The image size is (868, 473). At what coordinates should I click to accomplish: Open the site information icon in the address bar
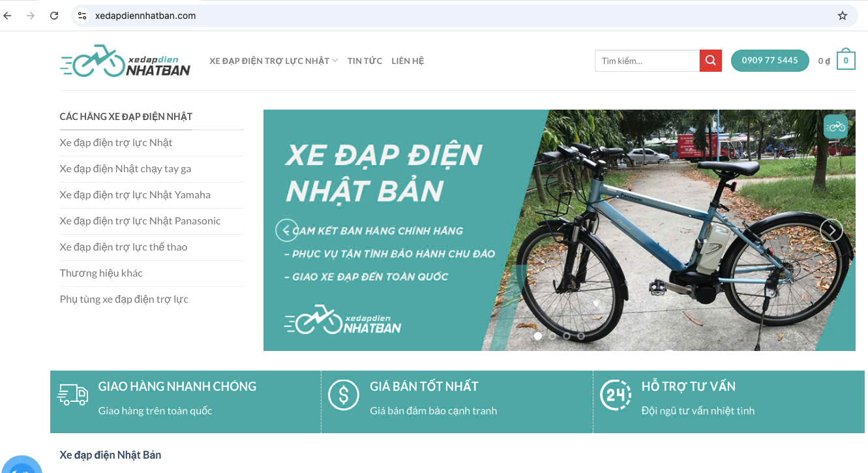coord(82,16)
